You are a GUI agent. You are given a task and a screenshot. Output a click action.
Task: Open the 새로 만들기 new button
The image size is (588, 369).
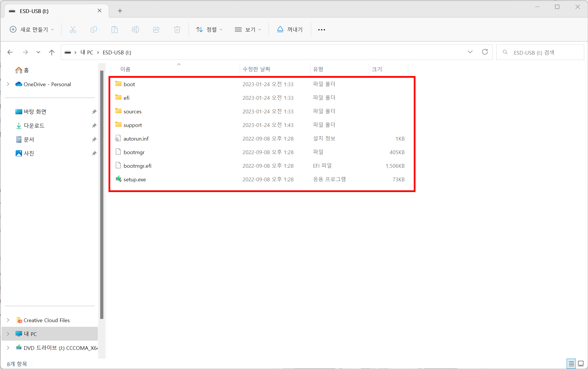[32, 29]
